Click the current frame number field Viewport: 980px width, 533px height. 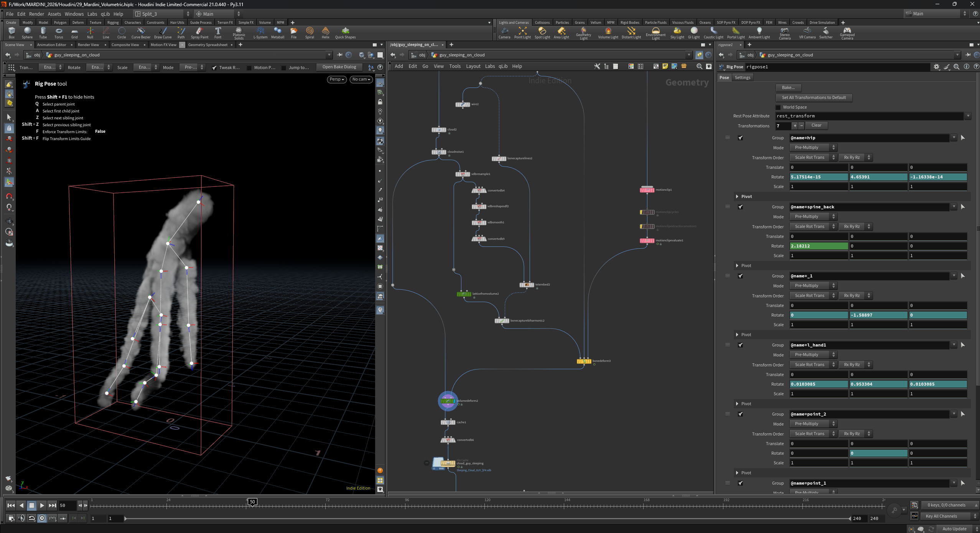point(68,505)
